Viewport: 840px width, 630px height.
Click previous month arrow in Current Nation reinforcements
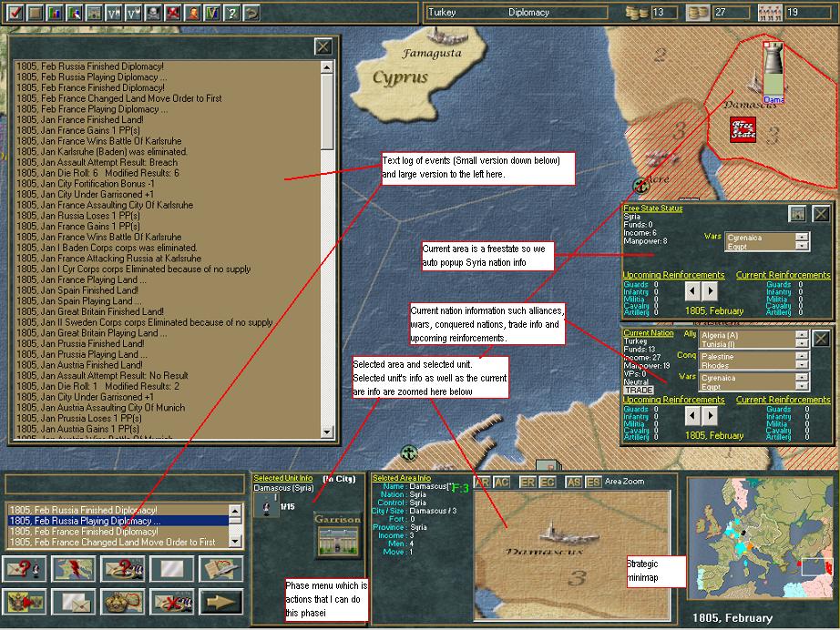pyautogui.click(x=692, y=415)
